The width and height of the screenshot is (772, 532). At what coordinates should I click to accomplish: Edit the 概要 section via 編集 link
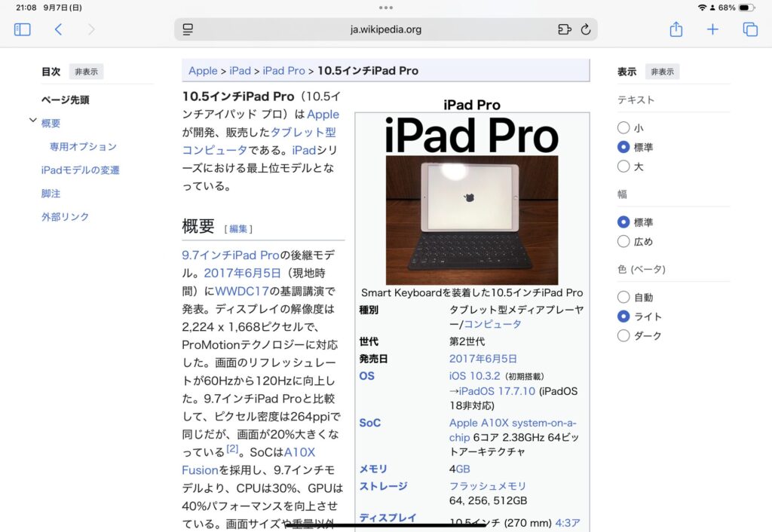pos(238,229)
